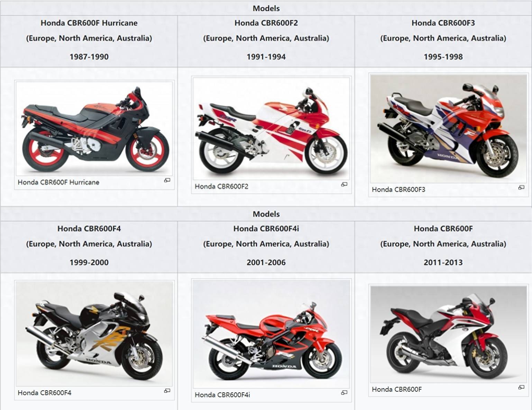
Task: View the red CBR600F4i motorcycle image
Action: pos(271,334)
